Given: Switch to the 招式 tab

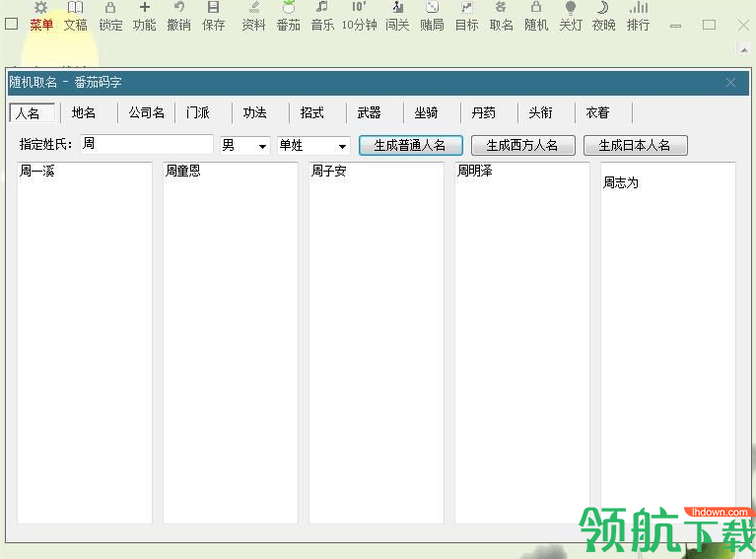Looking at the screenshot, I should (x=311, y=112).
